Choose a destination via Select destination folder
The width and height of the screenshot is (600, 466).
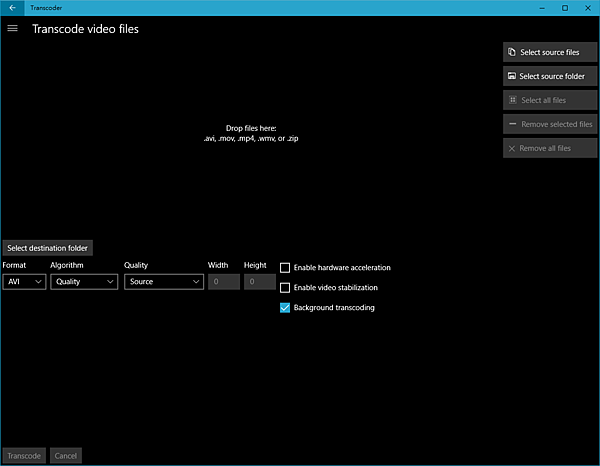(47, 248)
